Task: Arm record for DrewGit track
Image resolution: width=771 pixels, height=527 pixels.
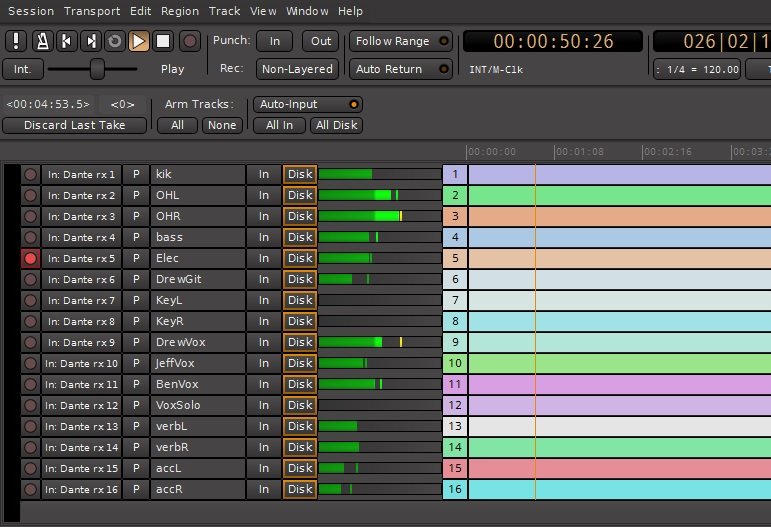Action: 30,279
